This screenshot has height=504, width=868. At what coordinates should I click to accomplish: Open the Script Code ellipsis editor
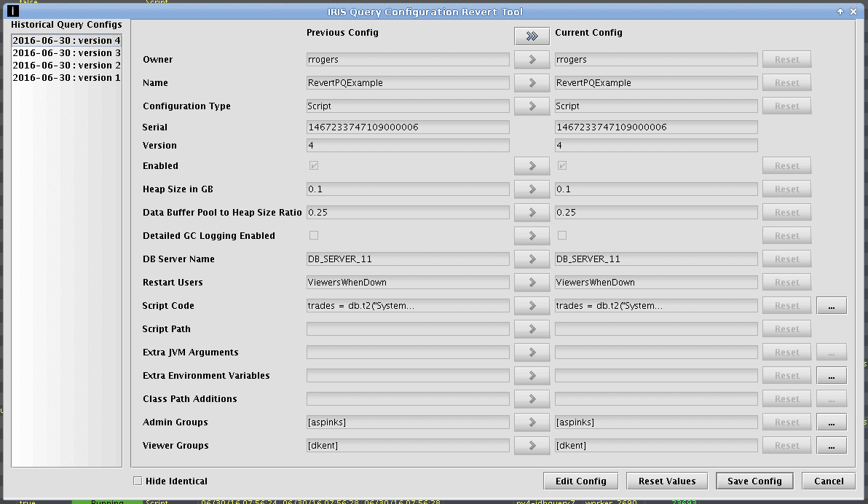pyautogui.click(x=831, y=306)
